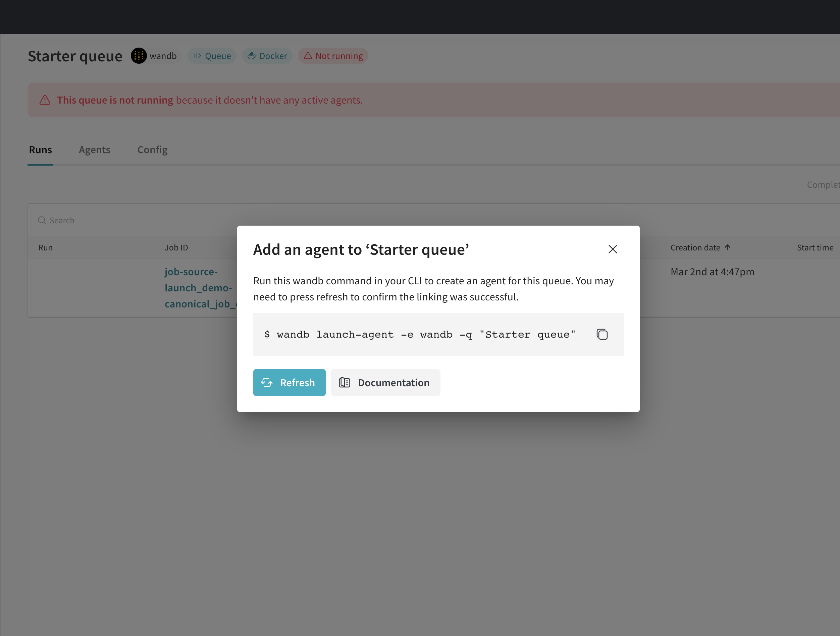This screenshot has height=636, width=840.
Task: Click the search magnifier icon
Action: [x=42, y=221]
